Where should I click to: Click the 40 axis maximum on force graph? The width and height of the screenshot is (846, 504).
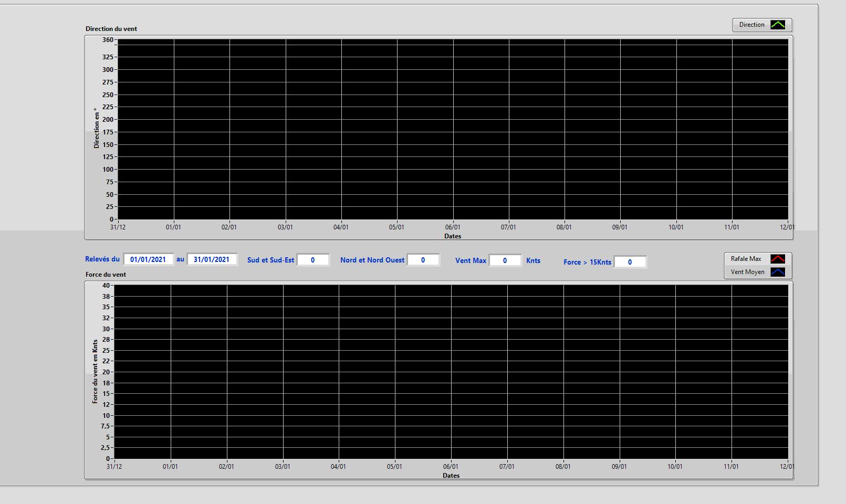[106, 286]
